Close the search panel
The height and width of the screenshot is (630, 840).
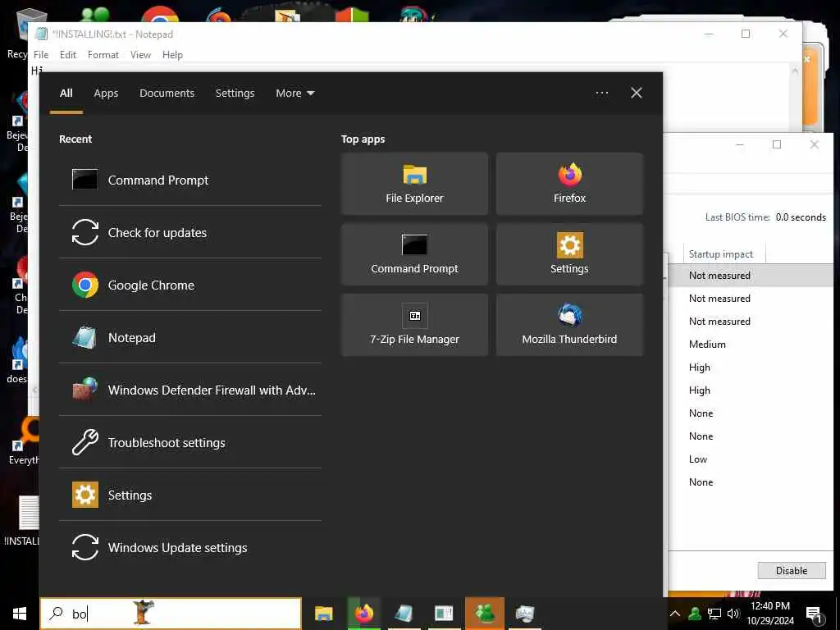click(637, 94)
